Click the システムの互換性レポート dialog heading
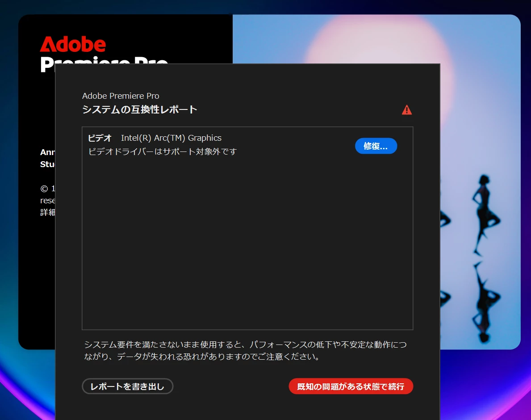Image resolution: width=531 pixels, height=420 pixels. 139,109
